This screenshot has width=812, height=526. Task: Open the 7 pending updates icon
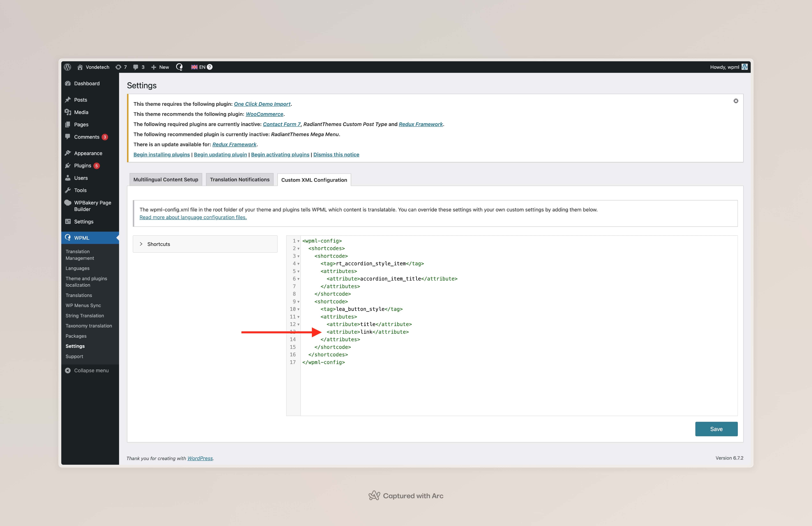[x=118, y=67]
